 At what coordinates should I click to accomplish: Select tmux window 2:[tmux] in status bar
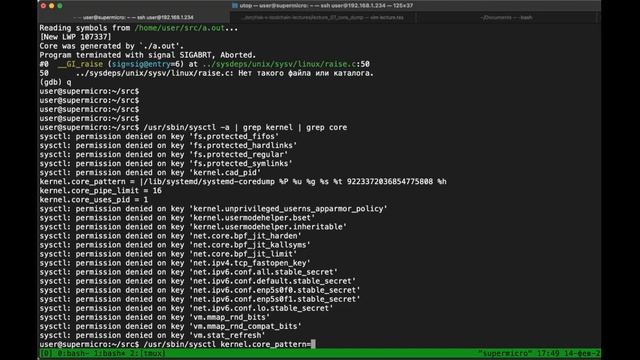coord(148,353)
